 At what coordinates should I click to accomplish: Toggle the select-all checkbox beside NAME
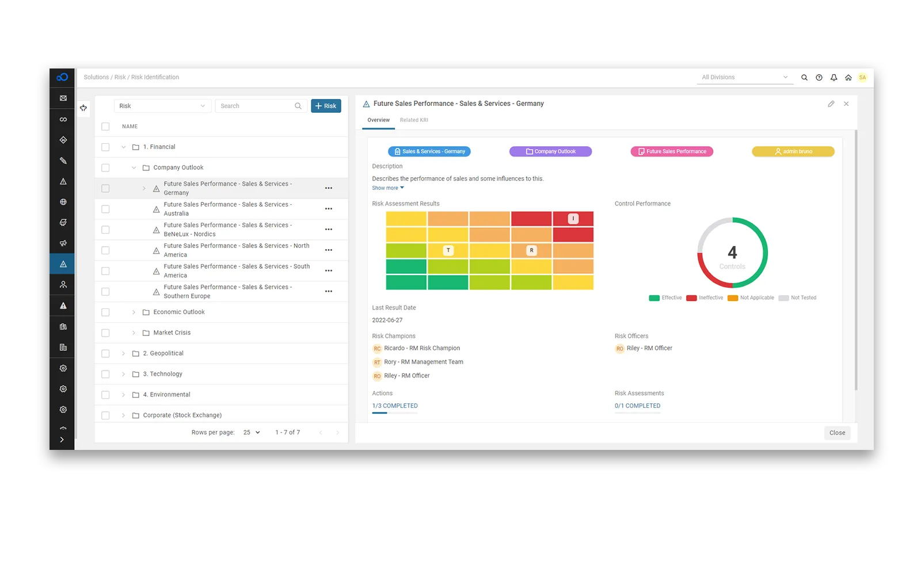pos(105,127)
